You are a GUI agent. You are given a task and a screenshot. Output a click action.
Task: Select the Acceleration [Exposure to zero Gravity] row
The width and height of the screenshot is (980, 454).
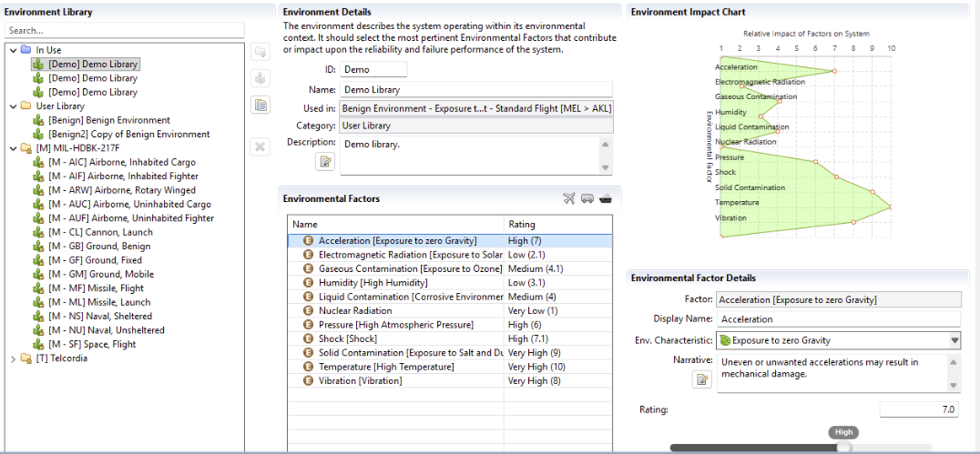[450, 240]
